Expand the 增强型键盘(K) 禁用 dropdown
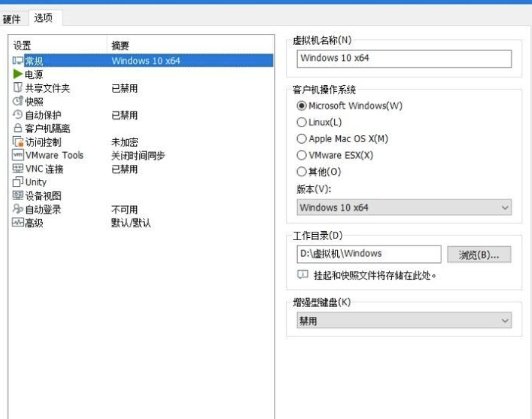 tap(404, 320)
